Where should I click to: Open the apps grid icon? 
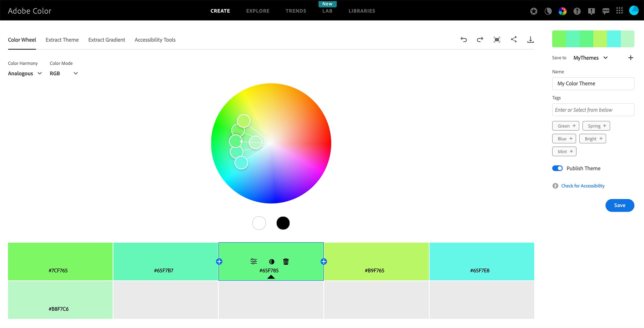tap(620, 11)
